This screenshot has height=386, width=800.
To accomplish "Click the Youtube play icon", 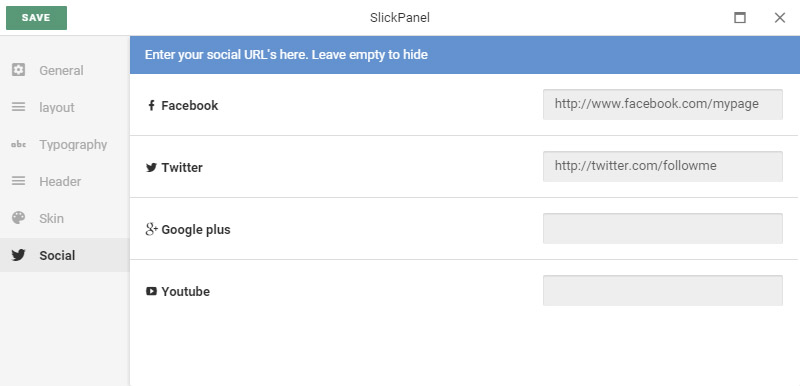I will point(151,291).
